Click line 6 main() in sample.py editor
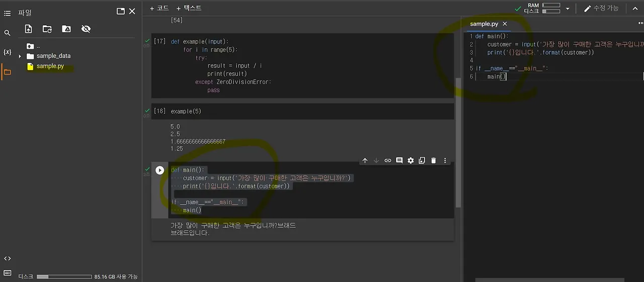 click(x=497, y=77)
